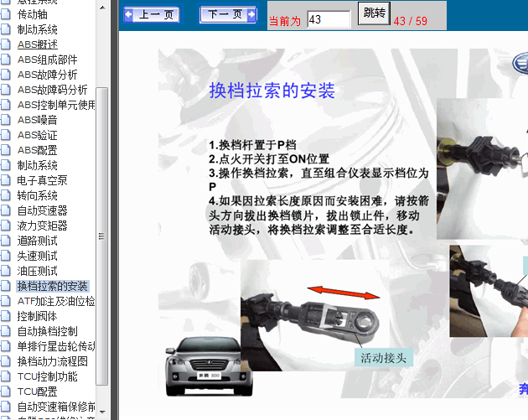Select TCU控制功能 entry
The height and width of the screenshot is (420, 528).
click(48, 376)
